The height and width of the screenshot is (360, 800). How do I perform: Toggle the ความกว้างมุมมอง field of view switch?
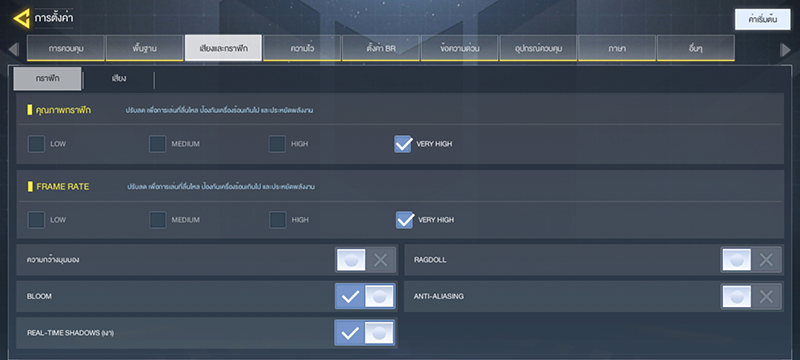366,260
